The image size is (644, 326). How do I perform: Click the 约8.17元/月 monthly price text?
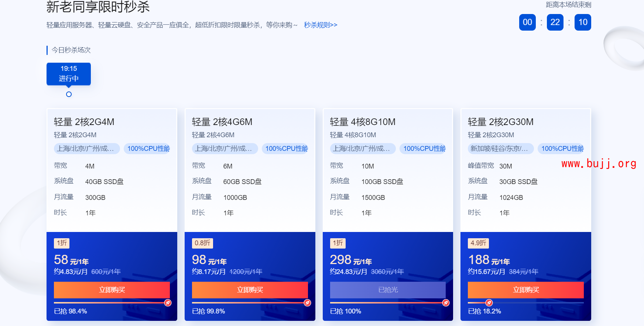pos(209,272)
